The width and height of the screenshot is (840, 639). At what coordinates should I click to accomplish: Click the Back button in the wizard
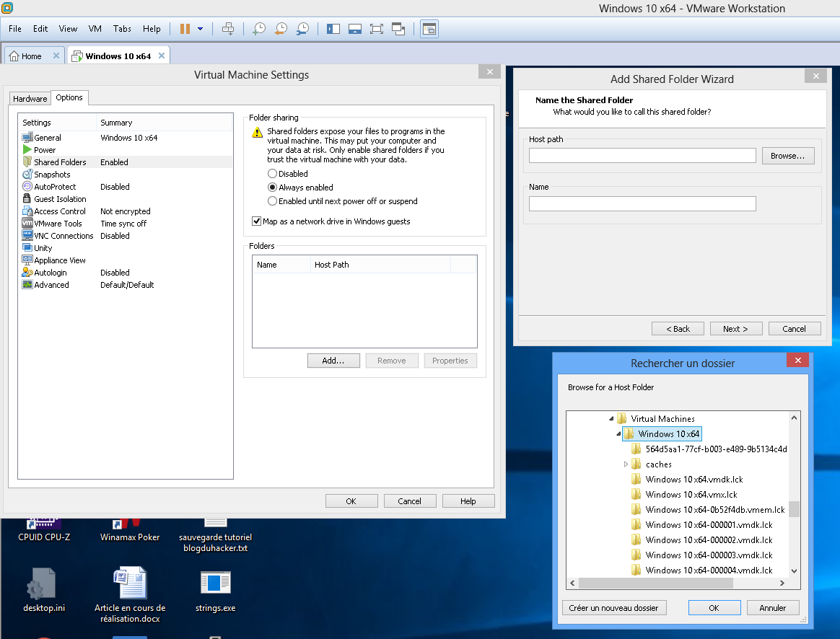[678, 329]
